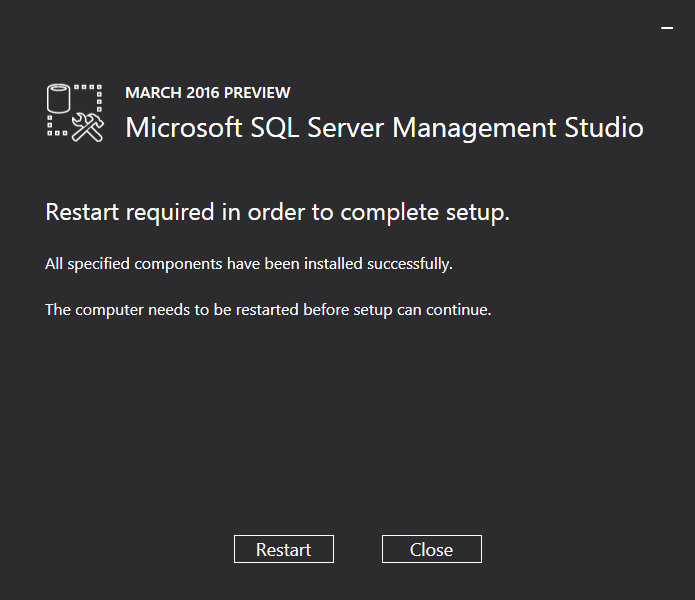The width and height of the screenshot is (695, 600).
Task: Click the Microsoft SQL Server Management Studio title
Action: coord(384,128)
